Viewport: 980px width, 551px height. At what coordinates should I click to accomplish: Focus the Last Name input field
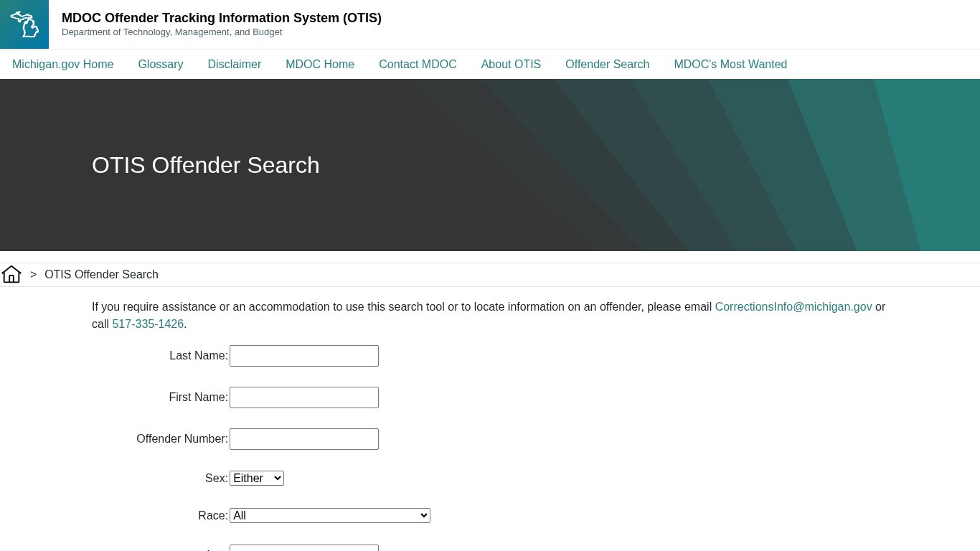(304, 356)
